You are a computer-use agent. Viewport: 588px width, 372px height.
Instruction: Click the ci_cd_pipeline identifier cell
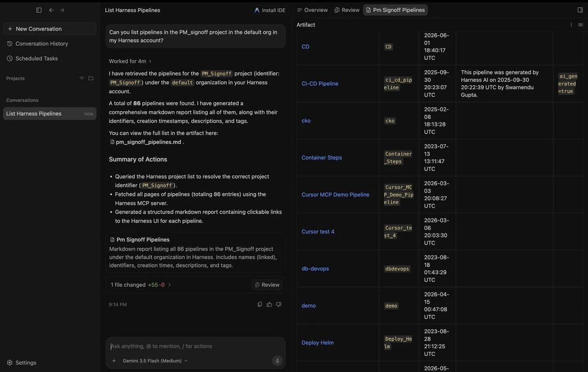click(x=398, y=83)
